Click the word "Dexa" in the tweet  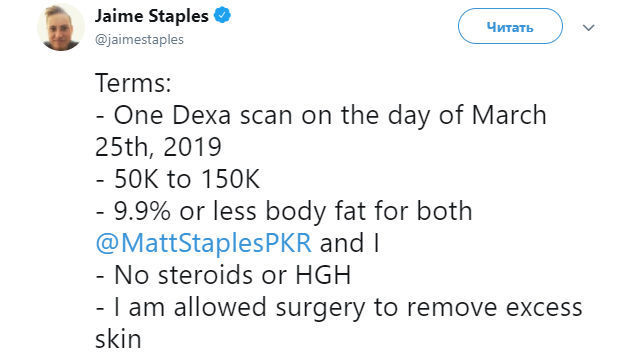[x=201, y=115]
